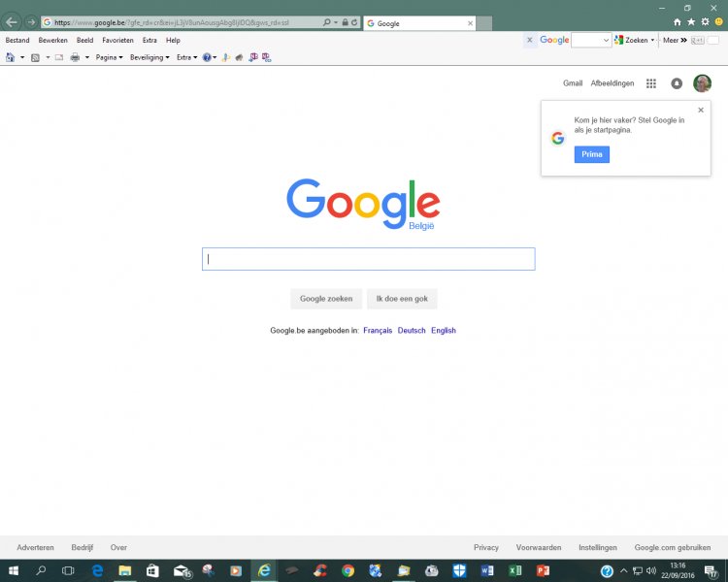The height and width of the screenshot is (582, 728).
Task: Refresh the page with the reload icon
Action: pos(354,22)
